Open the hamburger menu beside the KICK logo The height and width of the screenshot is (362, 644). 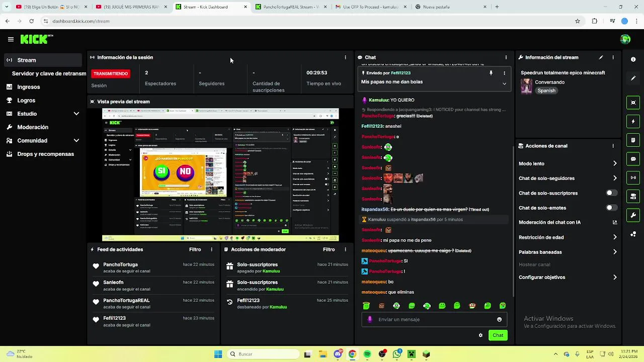[x=11, y=39]
